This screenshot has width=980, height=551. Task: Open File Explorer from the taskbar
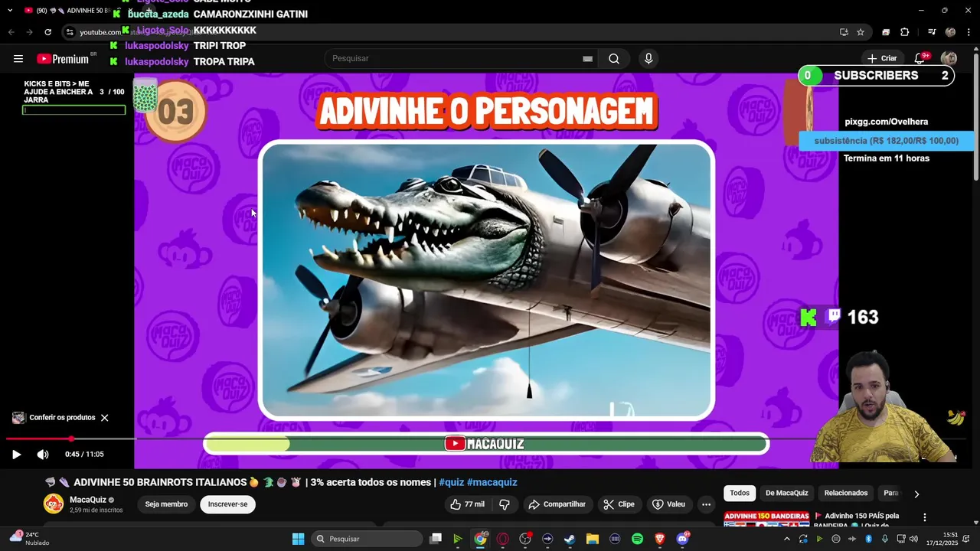pos(593,539)
